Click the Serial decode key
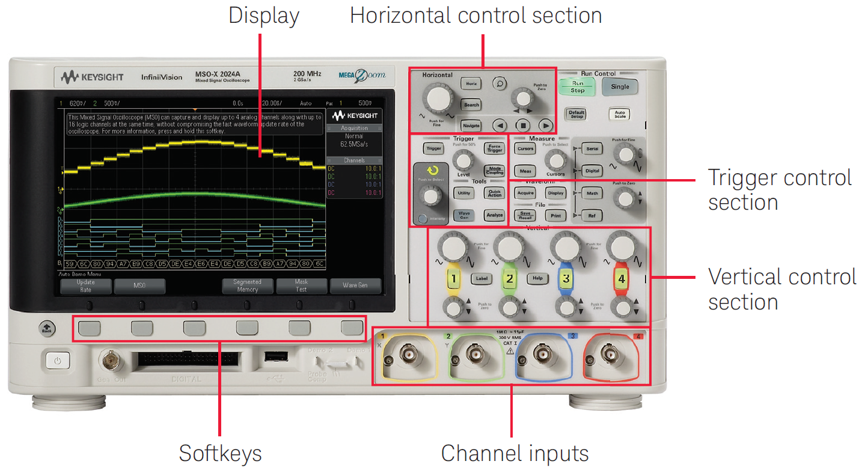 [592, 149]
